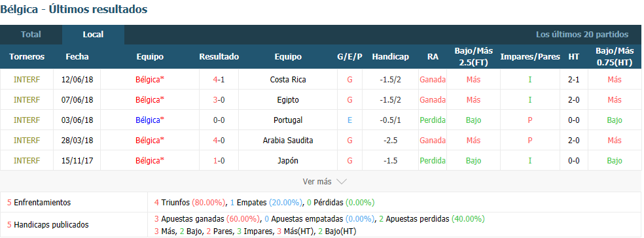
Task: Open the Egipto team link
Action: (x=288, y=100)
